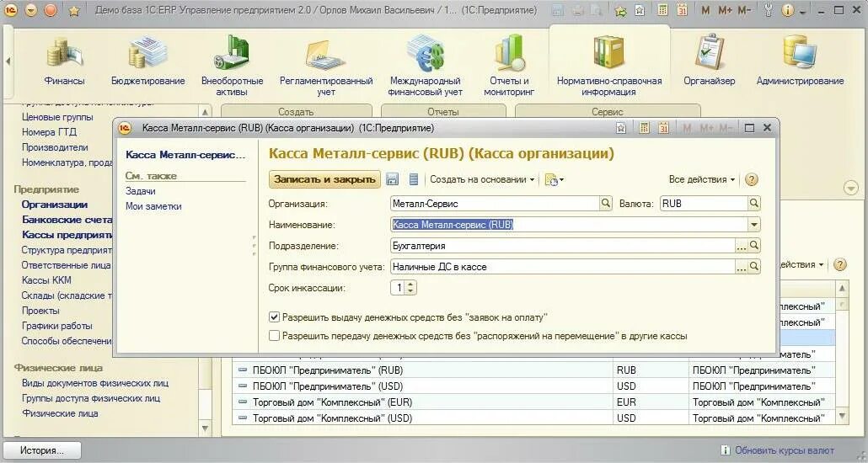
Task: Click ellipsis button in Группа финансового учета
Action: [742, 266]
